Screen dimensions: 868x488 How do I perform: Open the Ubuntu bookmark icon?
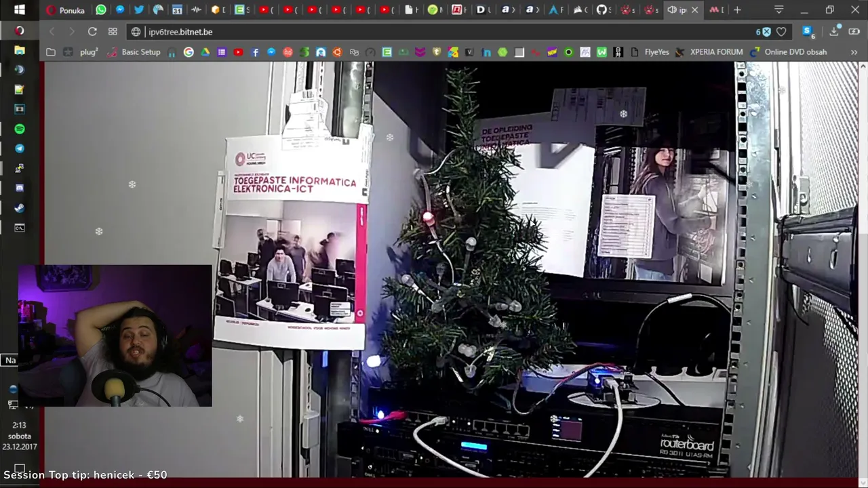[x=337, y=52]
